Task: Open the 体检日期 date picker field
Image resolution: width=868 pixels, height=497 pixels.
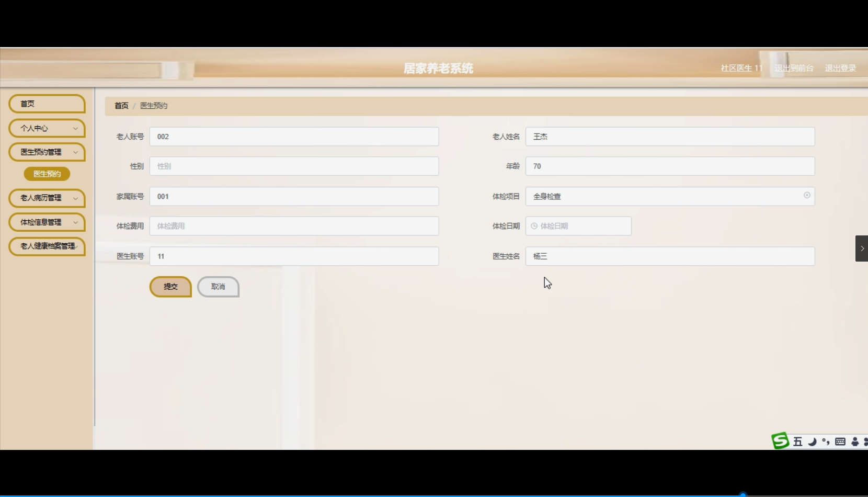Action: point(578,226)
